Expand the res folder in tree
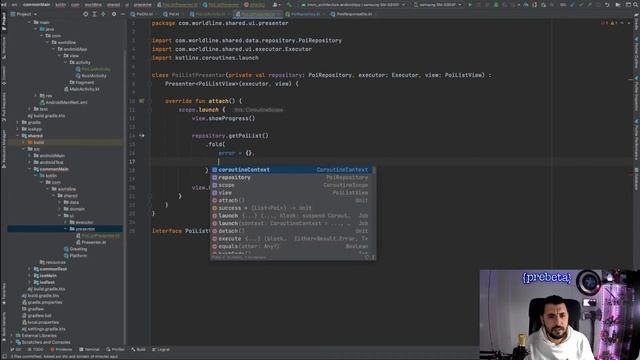Image resolution: width=640 pixels, height=360 pixels. click(36, 96)
